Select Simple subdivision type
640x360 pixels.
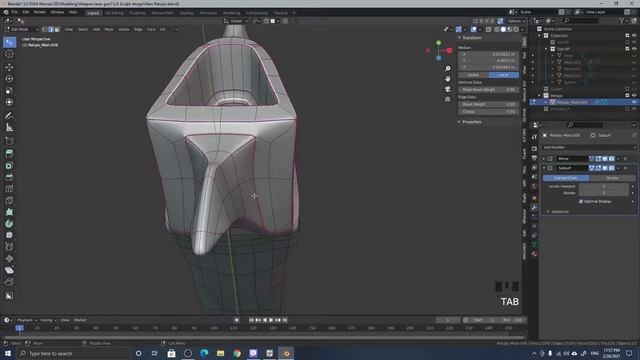(612, 178)
